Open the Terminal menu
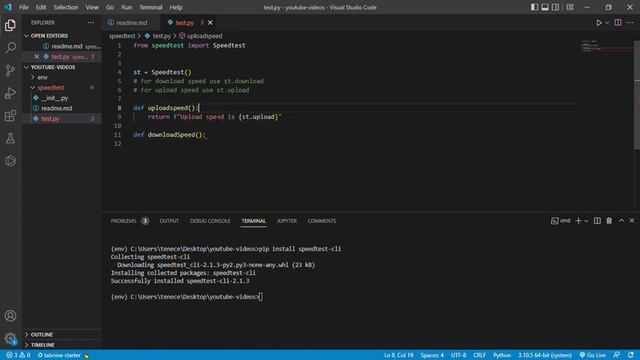This screenshot has width=640, height=360. [151, 7]
